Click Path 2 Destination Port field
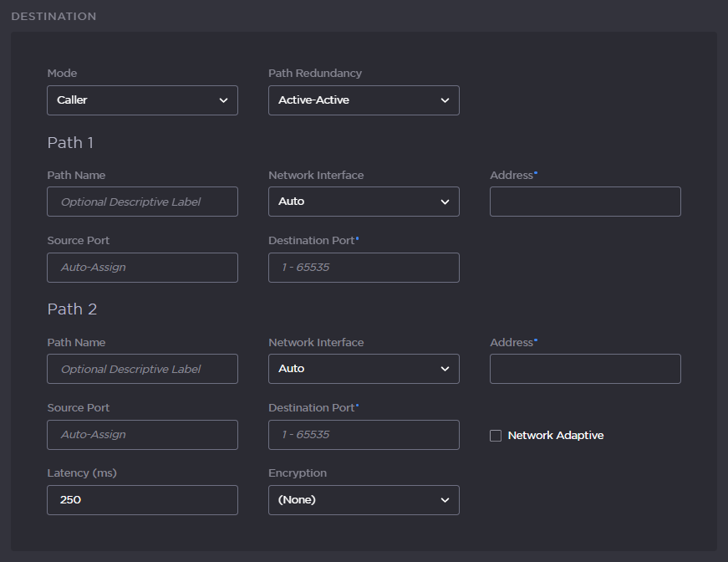This screenshot has height=562, width=728. coord(364,434)
